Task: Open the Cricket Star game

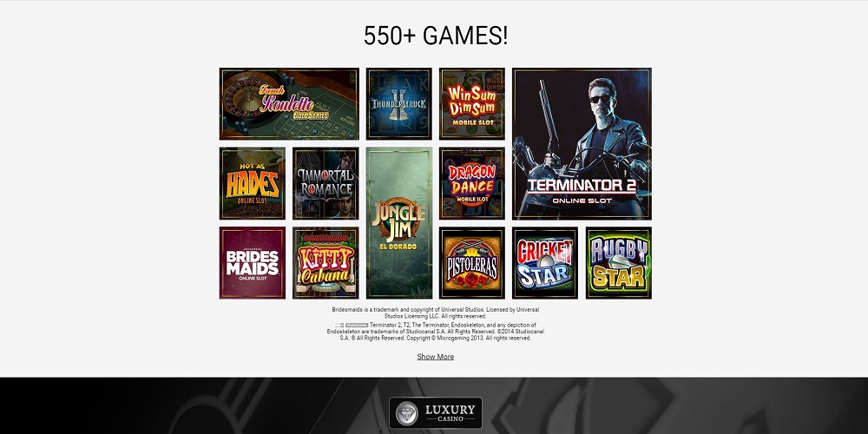Action: 545,263
